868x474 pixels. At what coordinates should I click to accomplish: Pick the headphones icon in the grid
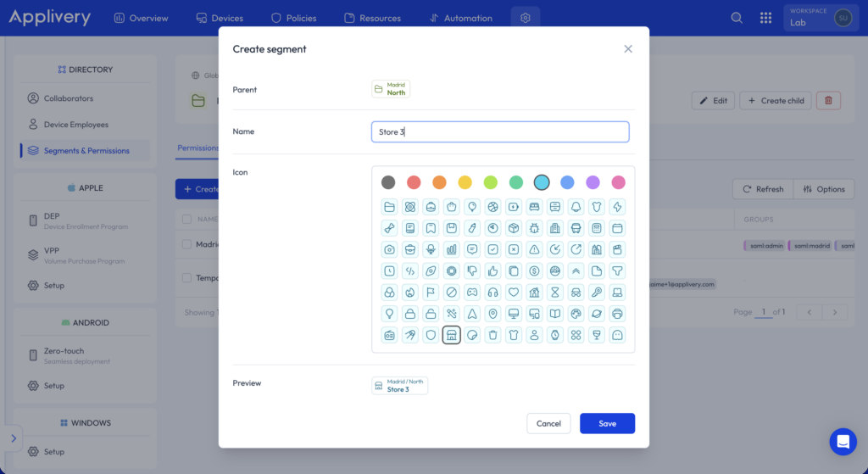pyautogui.click(x=492, y=293)
